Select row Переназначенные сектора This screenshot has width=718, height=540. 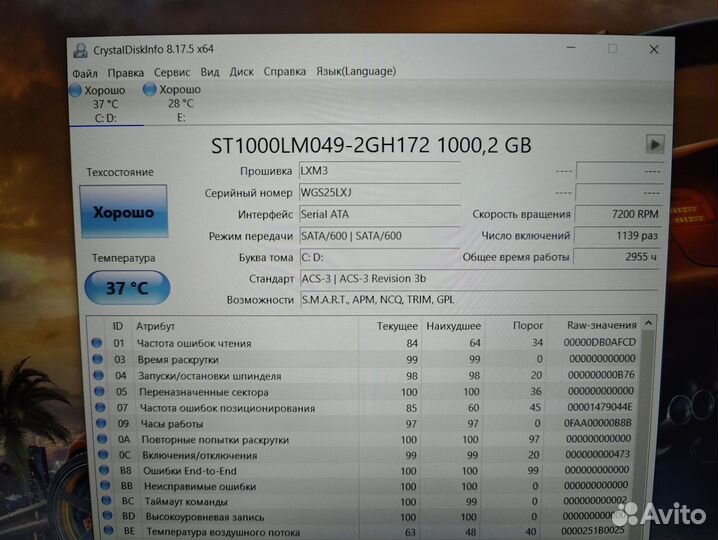point(365,392)
